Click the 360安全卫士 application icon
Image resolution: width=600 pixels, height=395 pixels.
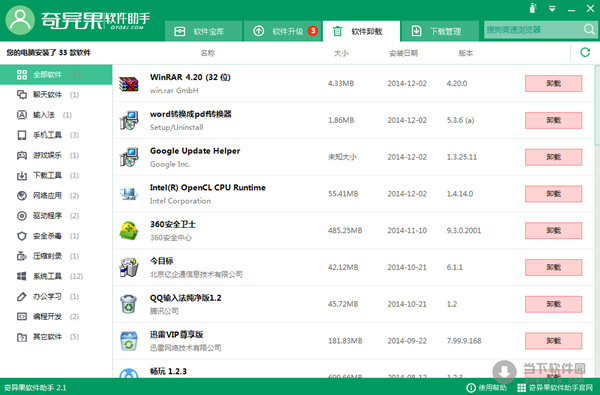129,231
